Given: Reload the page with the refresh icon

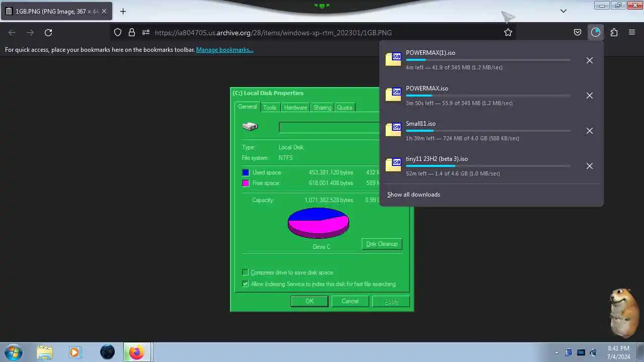Looking at the screenshot, I should click(48, 33).
